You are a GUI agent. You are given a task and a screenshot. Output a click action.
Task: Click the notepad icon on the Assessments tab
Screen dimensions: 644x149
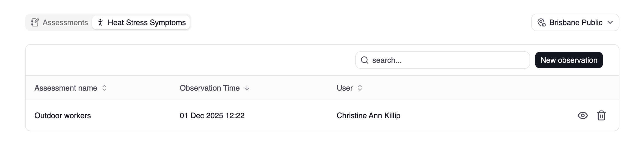pyautogui.click(x=35, y=22)
